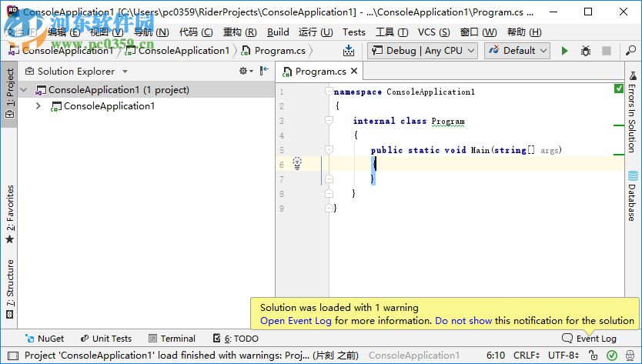
Task: Click Open Event Log link in notification
Action: click(296, 321)
